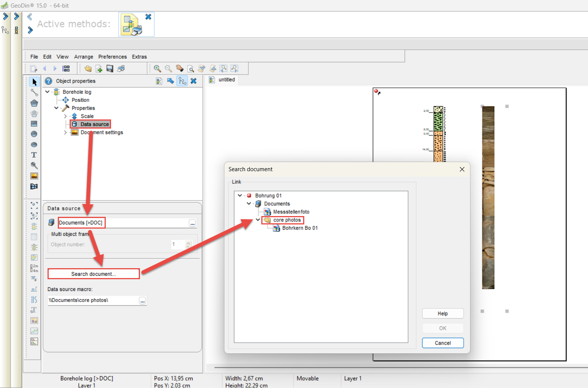The image size is (588, 388).
Task: Click the grid layout icon in toolbar
Action: [x=66, y=68]
